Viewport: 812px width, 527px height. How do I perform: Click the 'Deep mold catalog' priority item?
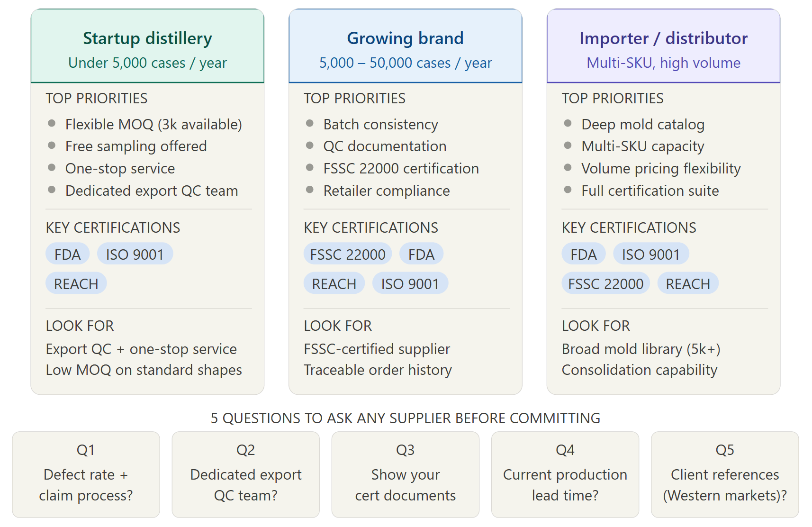(x=642, y=124)
